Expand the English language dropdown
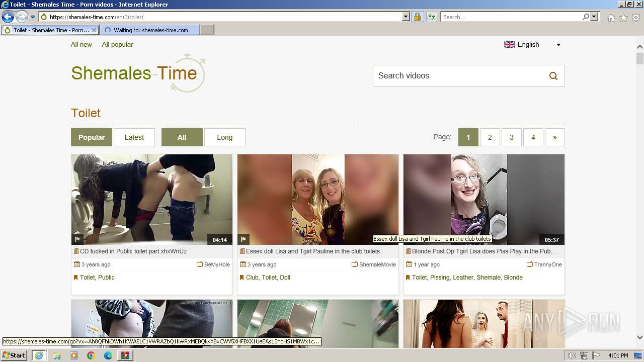The width and height of the screenshot is (644, 362). click(558, 45)
